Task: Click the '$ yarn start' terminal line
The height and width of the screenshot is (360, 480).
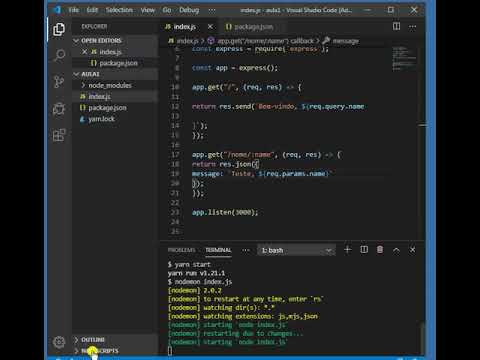Action: point(189,265)
